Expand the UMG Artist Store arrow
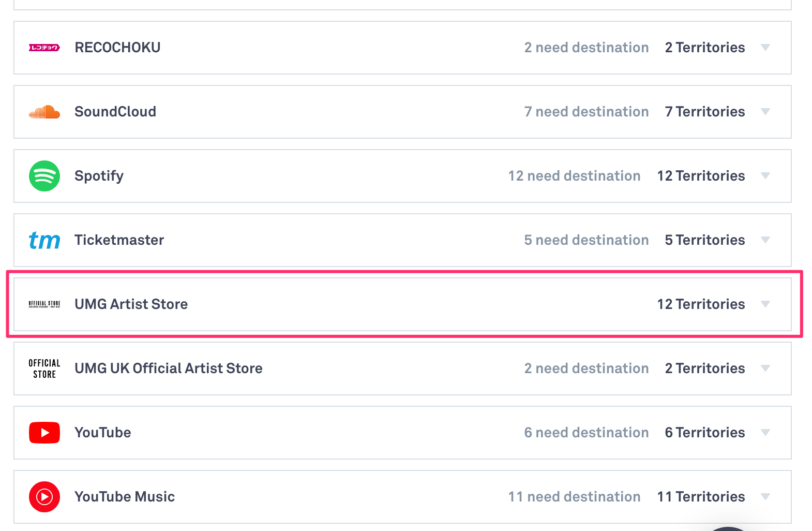812x531 pixels. pyautogui.click(x=766, y=304)
